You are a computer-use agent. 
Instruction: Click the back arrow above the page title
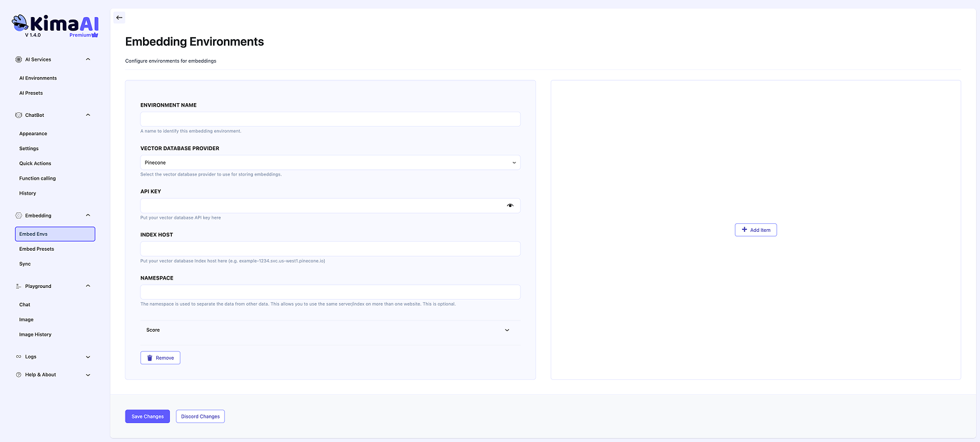[x=119, y=17]
